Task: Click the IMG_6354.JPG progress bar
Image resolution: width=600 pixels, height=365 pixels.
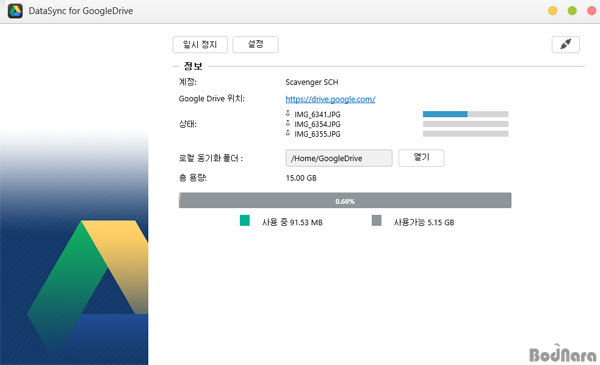Action: [466, 124]
